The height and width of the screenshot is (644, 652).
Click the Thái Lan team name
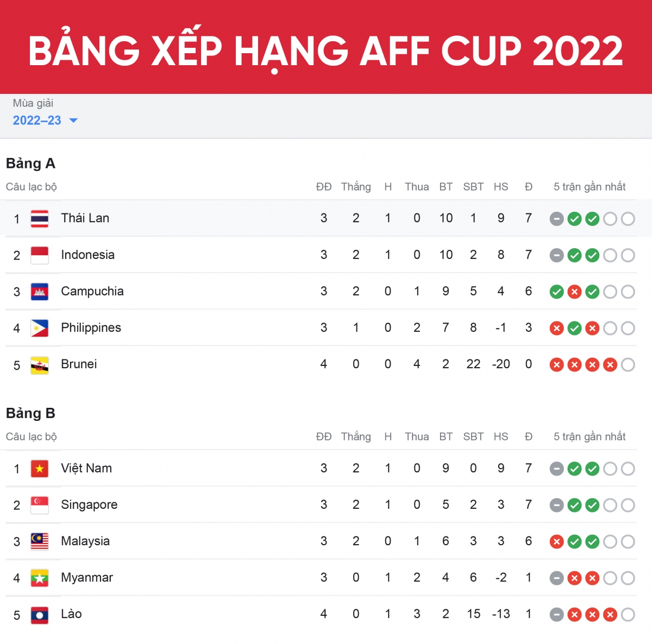pyautogui.click(x=85, y=218)
